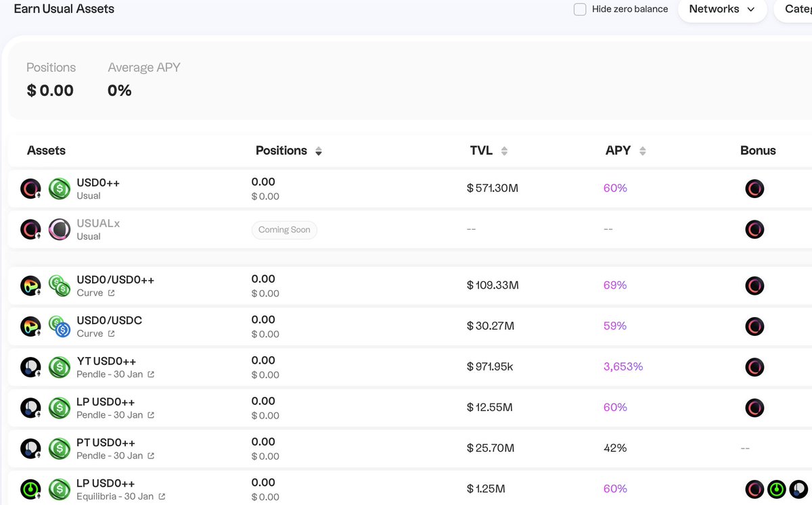
Task: Click the bonus icon in USD0/USDC row
Action: 754,327
